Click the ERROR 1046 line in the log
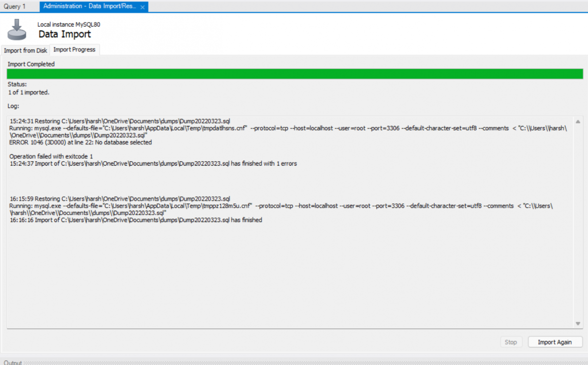The height and width of the screenshot is (365, 588). click(x=81, y=143)
